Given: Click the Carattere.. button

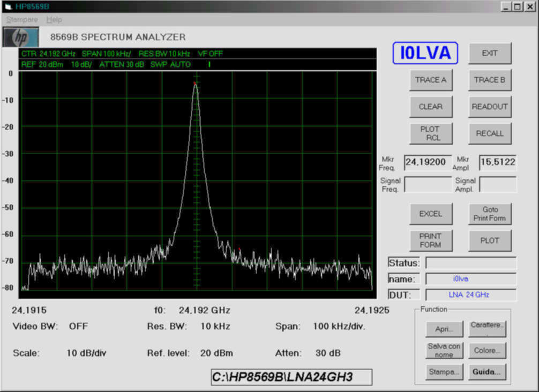Looking at the screenshot, I should (487, 329).
